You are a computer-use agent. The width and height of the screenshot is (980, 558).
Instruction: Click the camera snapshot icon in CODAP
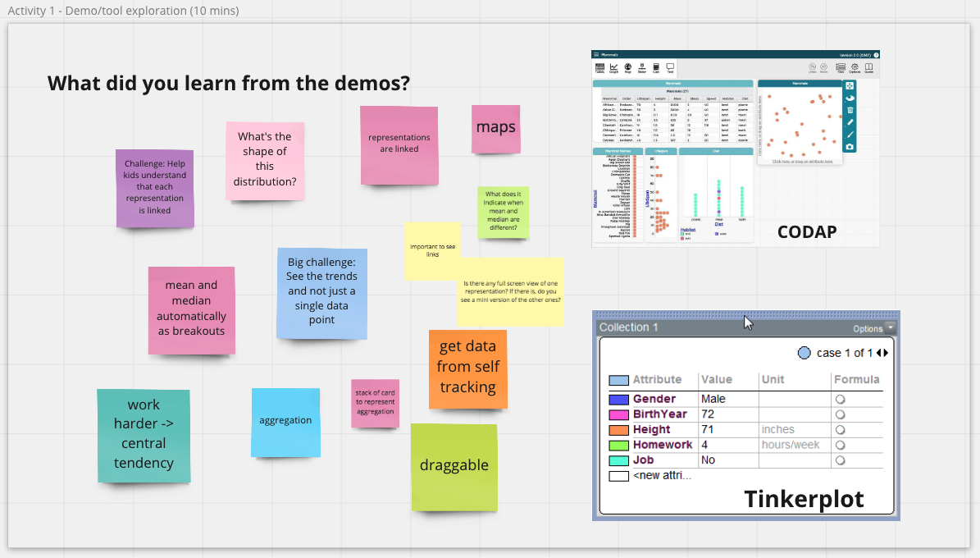click(850, 147)
